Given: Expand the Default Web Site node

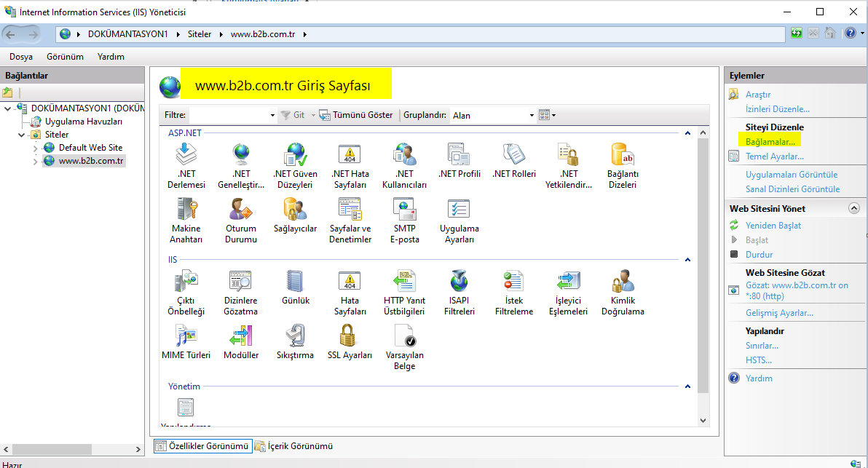Looking at the screenshot, I should click(36, 148).
